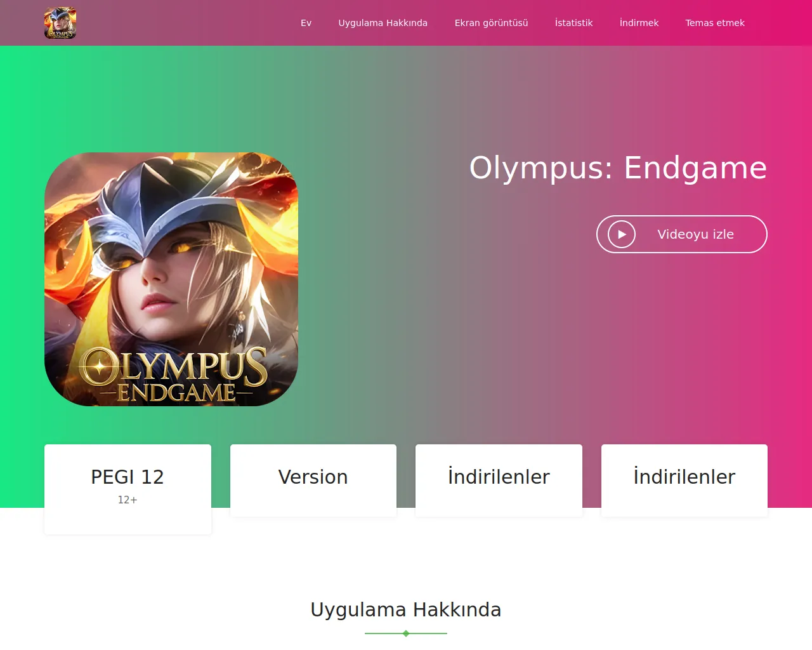
Task: Click the Uygulama Hakkında section heading
Action: pos(406,609)
